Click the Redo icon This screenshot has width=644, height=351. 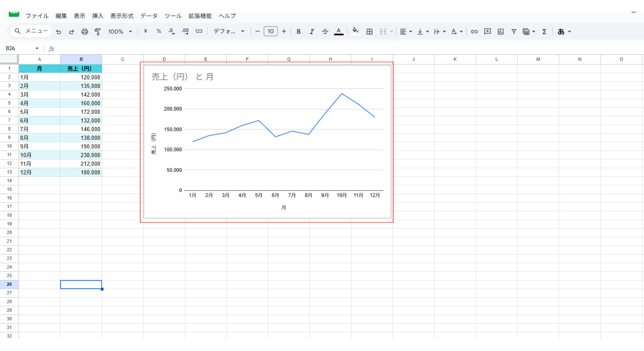coord(72,32)
